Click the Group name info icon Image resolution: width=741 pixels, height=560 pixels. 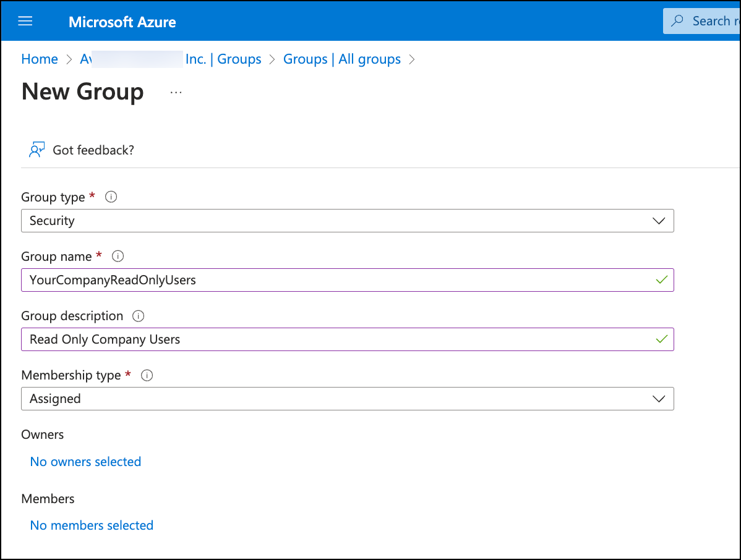(x=118, y=256)
